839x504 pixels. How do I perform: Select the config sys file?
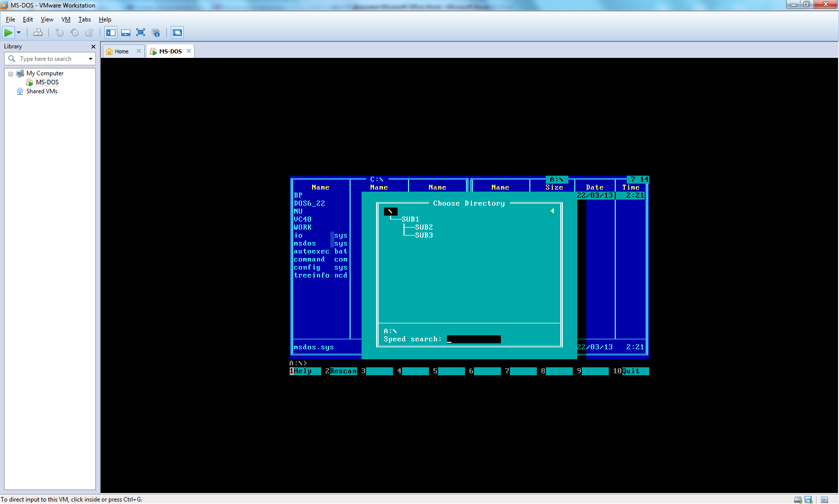pyautogui.click(x=321, y=267)
